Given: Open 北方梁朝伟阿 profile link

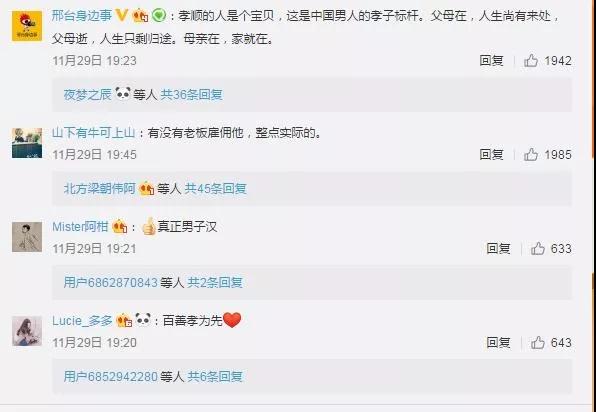Looking at the screenshot, I should click(100, 188).
